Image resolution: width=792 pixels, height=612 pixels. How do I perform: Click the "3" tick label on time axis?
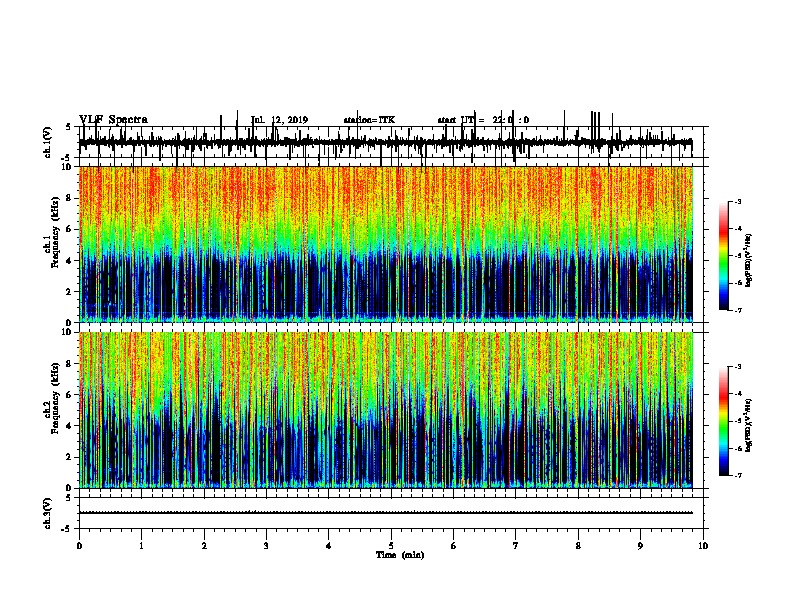pos(266,546)
